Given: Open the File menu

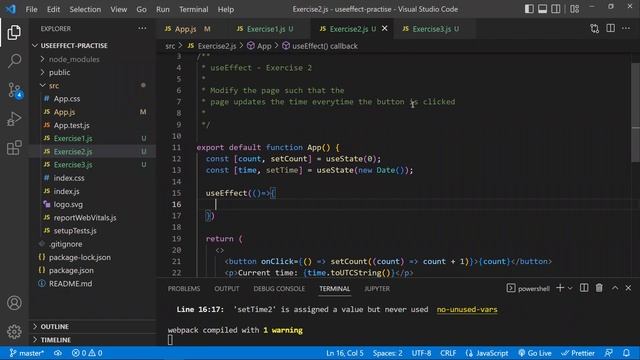Looking at the screenshot, I should (x=31, y=9).
